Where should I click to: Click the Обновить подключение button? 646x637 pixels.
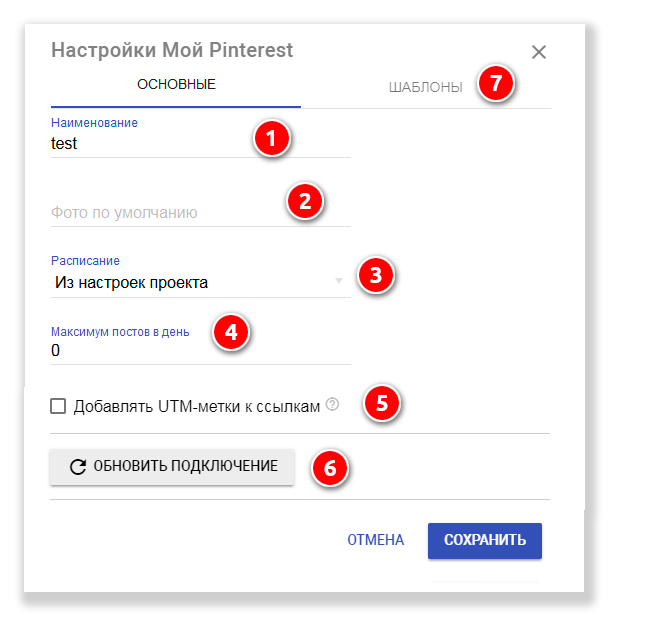point(172,467)
